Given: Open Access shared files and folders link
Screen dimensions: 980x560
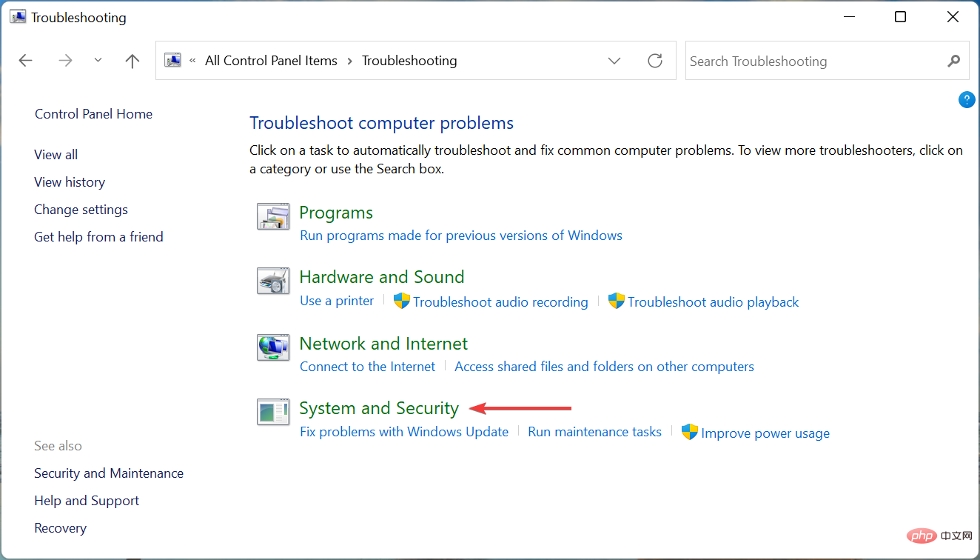Looking at the screenshot, I should pos(604,367).
